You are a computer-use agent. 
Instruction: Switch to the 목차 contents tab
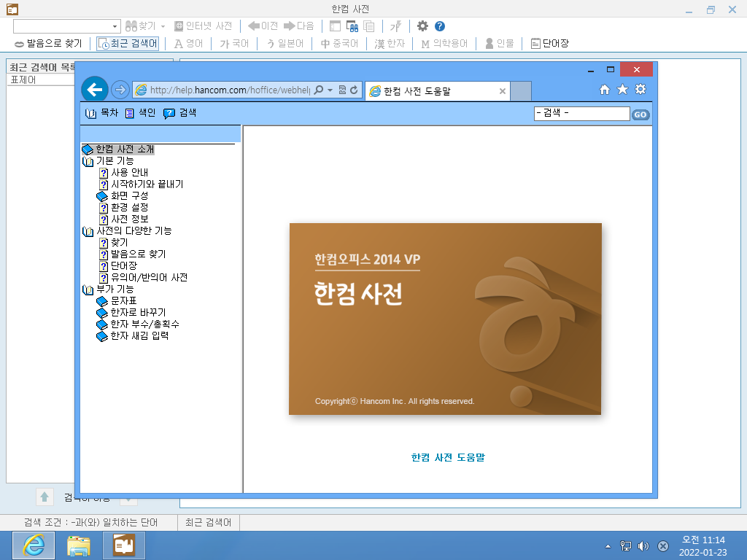(101, 113)
